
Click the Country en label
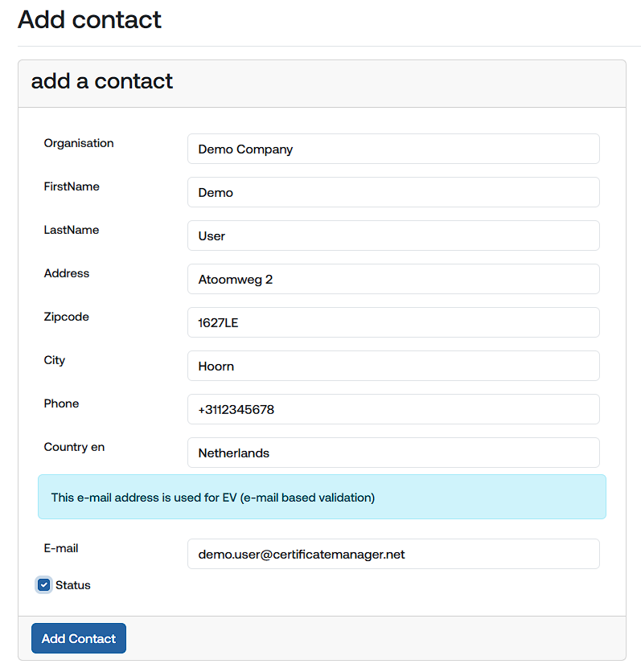pos(74,447)
